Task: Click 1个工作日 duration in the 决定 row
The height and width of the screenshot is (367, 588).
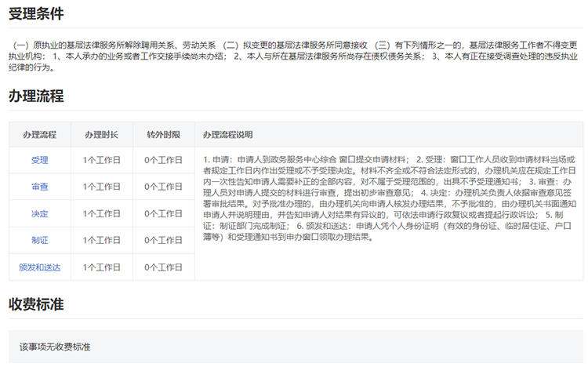Action: point(102,213)
